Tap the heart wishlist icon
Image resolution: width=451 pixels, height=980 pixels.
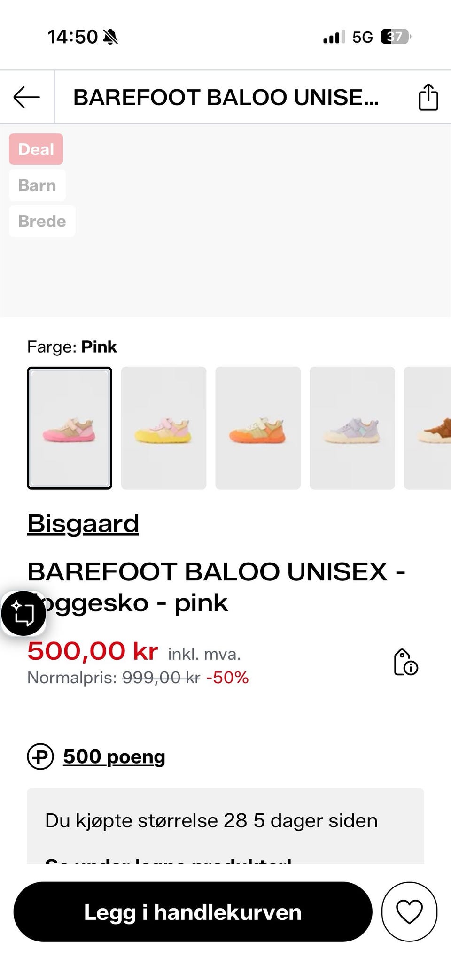tap(409, 911)
